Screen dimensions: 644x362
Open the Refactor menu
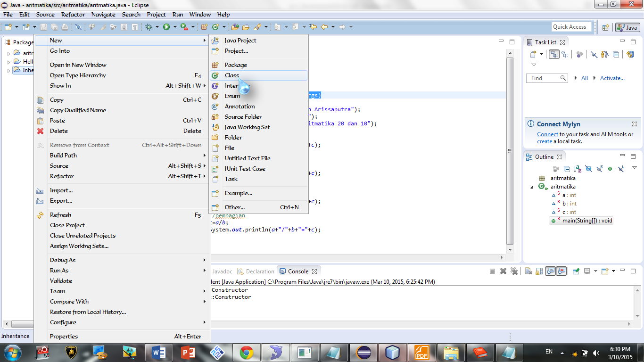click(73, 15)
